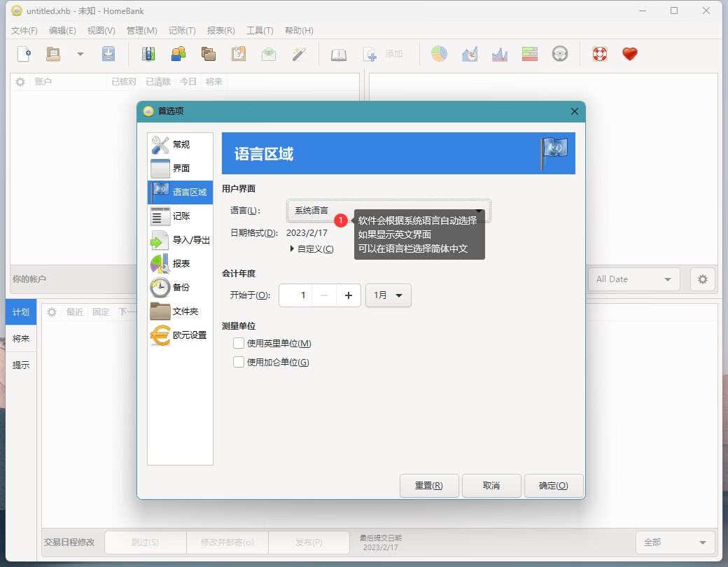Viewport: 728px width, 567px height.
Task: Click the 重置 button
Action: tap(428, 486)
